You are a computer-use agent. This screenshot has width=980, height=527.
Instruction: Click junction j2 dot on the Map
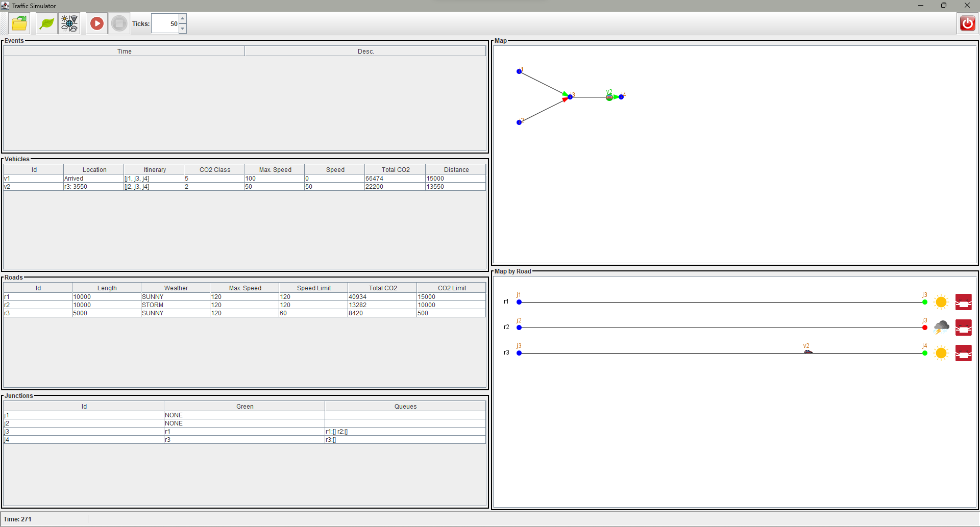point(519,122)
